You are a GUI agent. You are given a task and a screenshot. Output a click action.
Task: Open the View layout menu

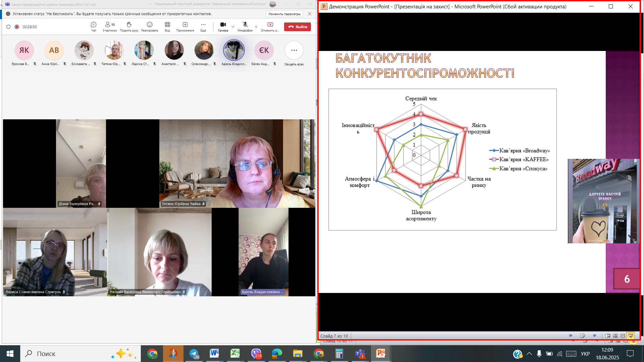[167, 26]
